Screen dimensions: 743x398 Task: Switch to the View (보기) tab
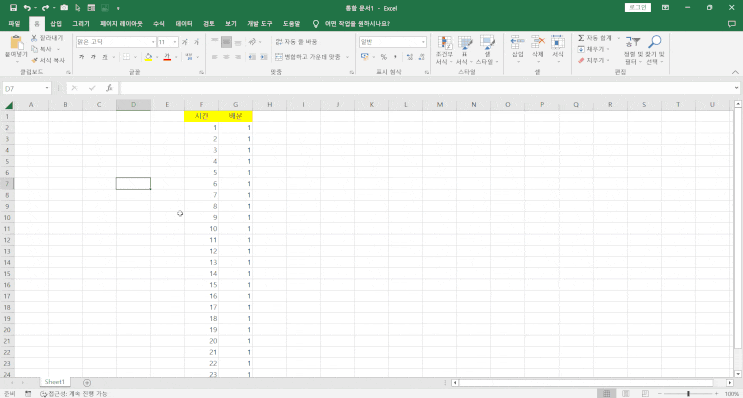(x=231, y=24)
